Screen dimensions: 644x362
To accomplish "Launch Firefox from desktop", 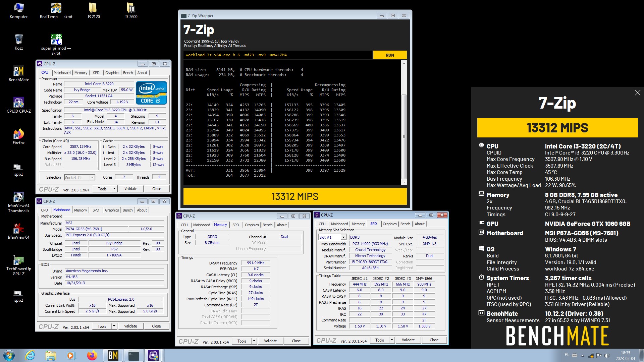I will [x=19, y=137].
